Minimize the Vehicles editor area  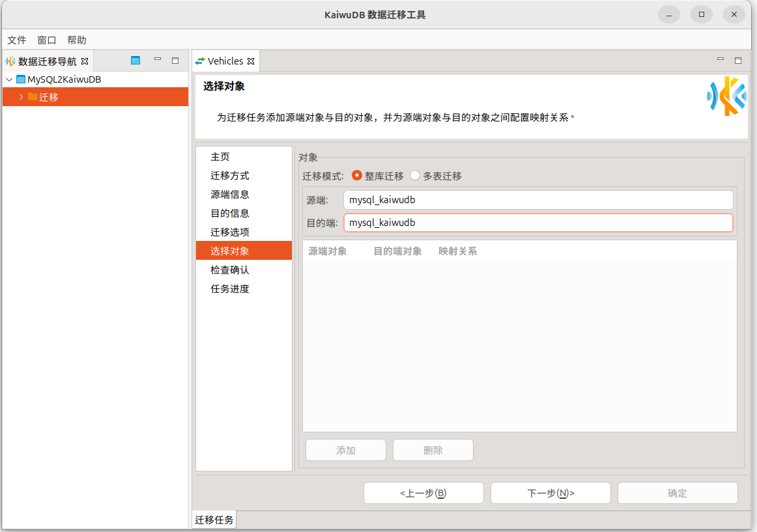click(x=721, y=60)
